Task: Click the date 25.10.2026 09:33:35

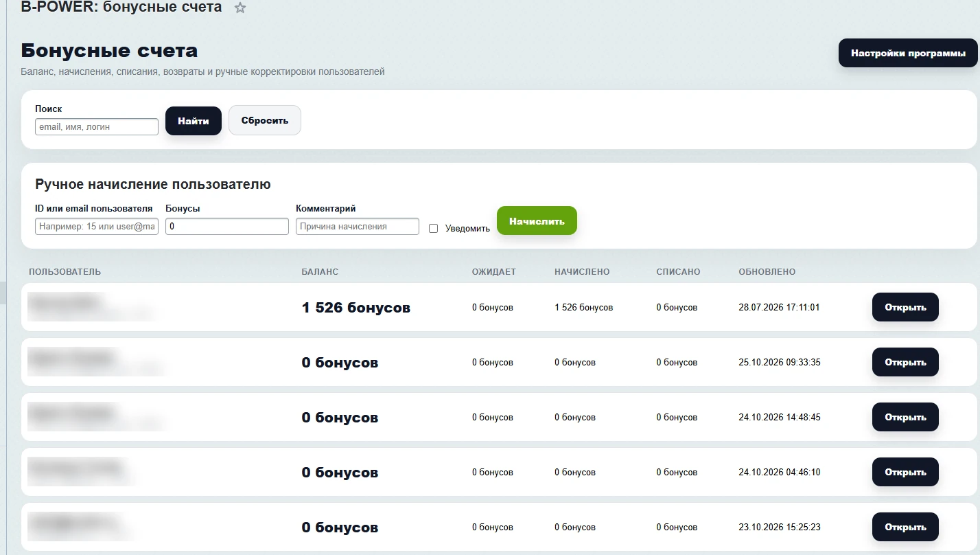Action: (x=780, y=363)
